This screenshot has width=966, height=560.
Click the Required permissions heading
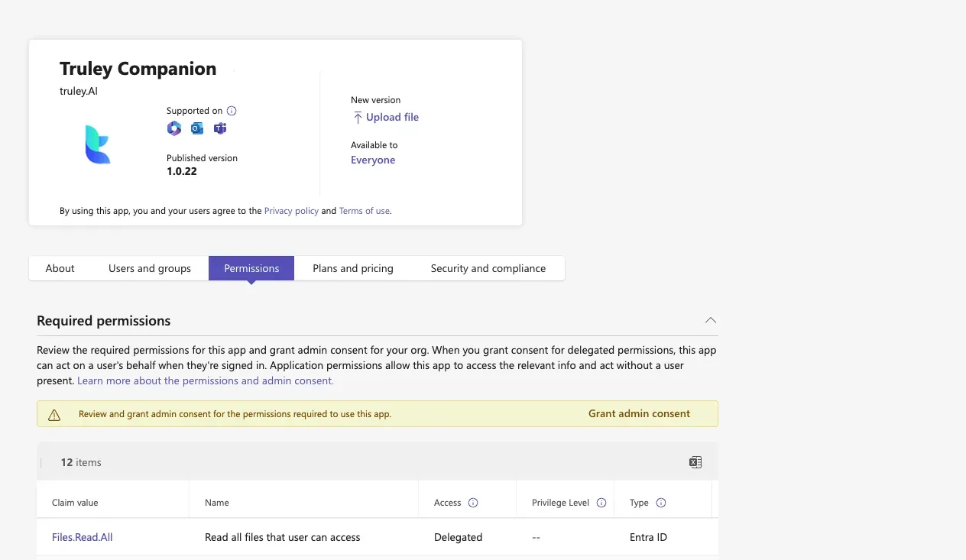[104, 321]
